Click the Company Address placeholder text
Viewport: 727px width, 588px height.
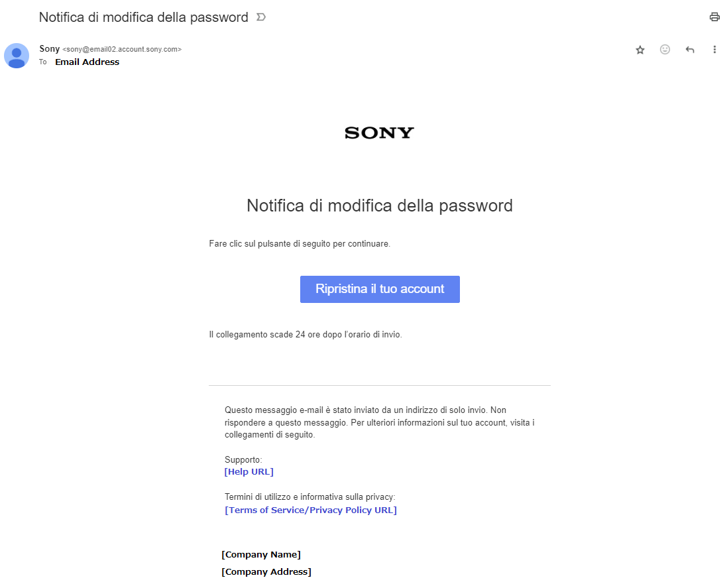coord(266,571)
